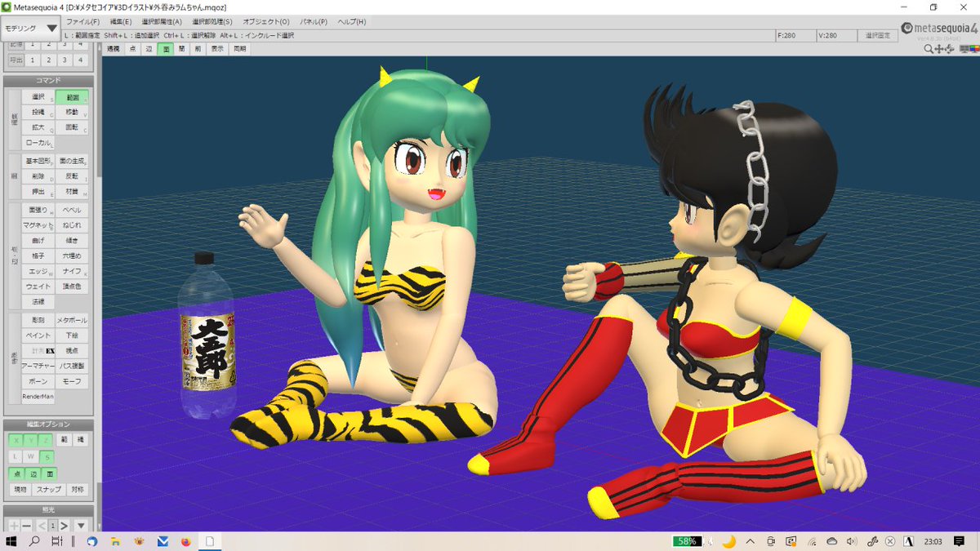Image resolution: width=980 pixels, height=551 pixels.
Task: Toggle Y axis editing option
Action: (x=30, y=440)
